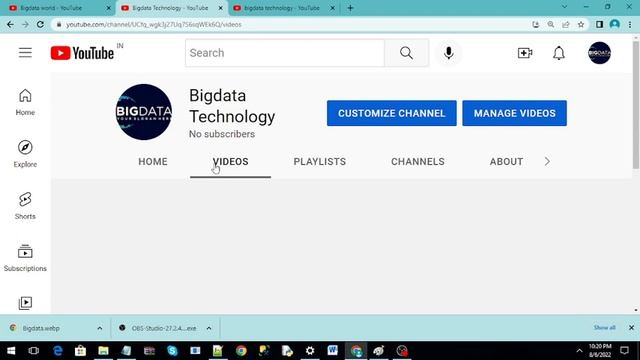
Task: Click into the YouTube Search field
Action: click(x=285, y=53)
